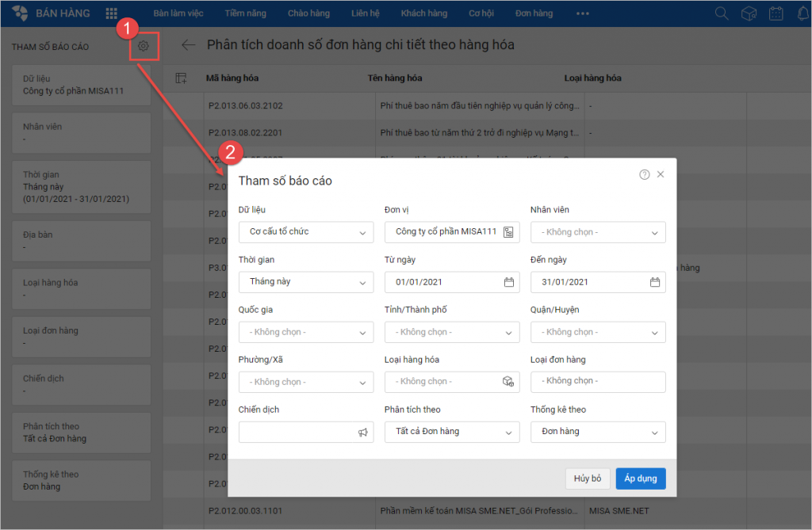Open the Đơn hàng menu
This screenshot has height=530, width=812.
pos(534,13)
